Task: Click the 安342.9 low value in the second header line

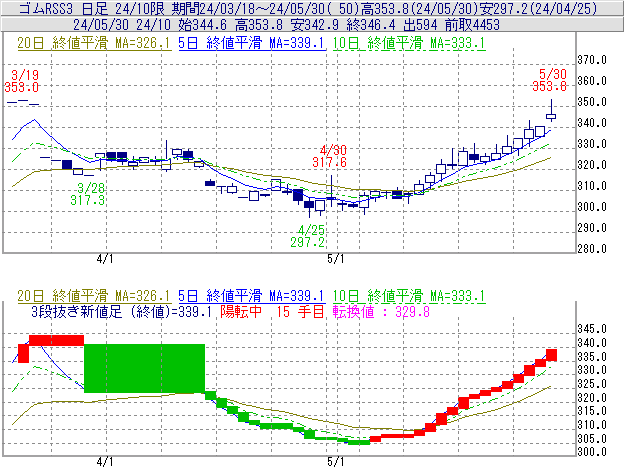Action: 315,25
